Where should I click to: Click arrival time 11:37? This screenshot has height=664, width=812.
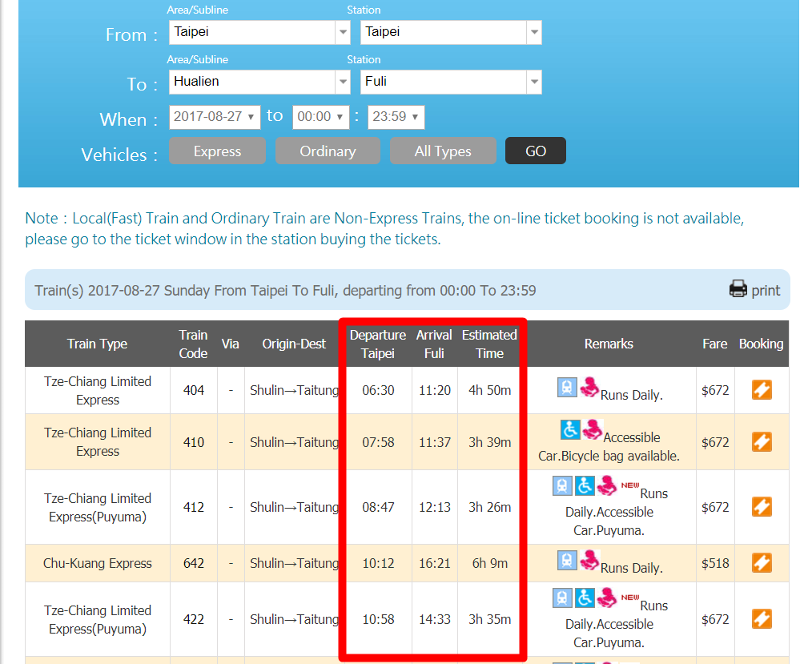pos(435,442)
